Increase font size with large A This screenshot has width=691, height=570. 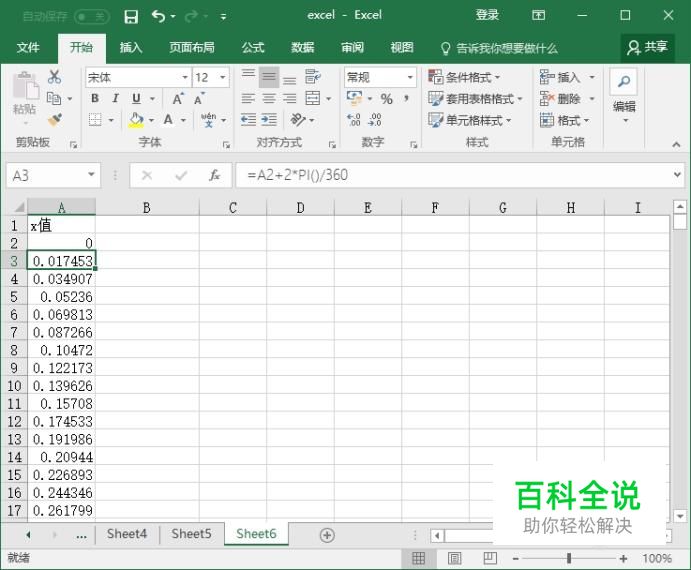tap(178, 99)
